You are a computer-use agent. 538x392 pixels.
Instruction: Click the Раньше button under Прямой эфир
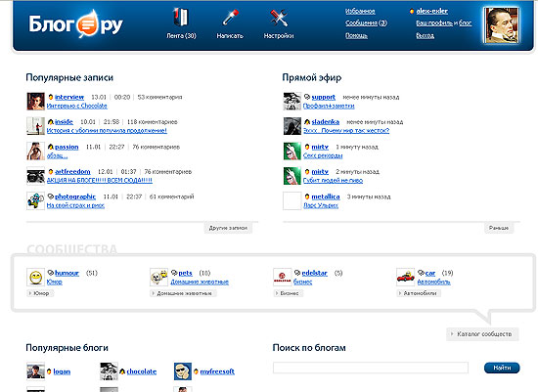[x=499, y=228]
